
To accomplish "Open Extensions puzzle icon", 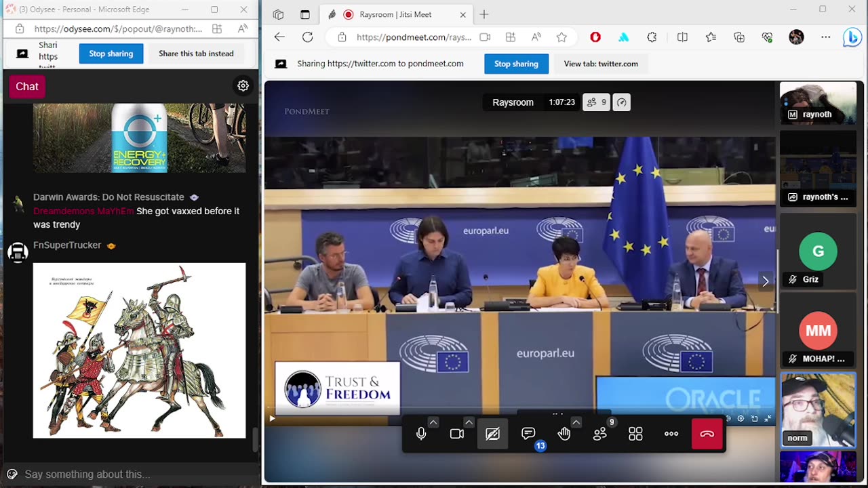I will [x=652, y=37].
